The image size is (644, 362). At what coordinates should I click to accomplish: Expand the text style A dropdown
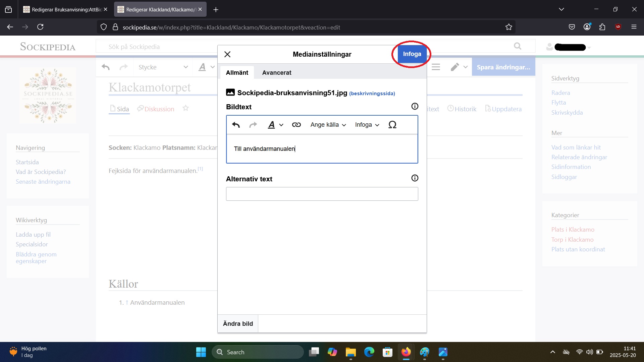tap(275, 125)
